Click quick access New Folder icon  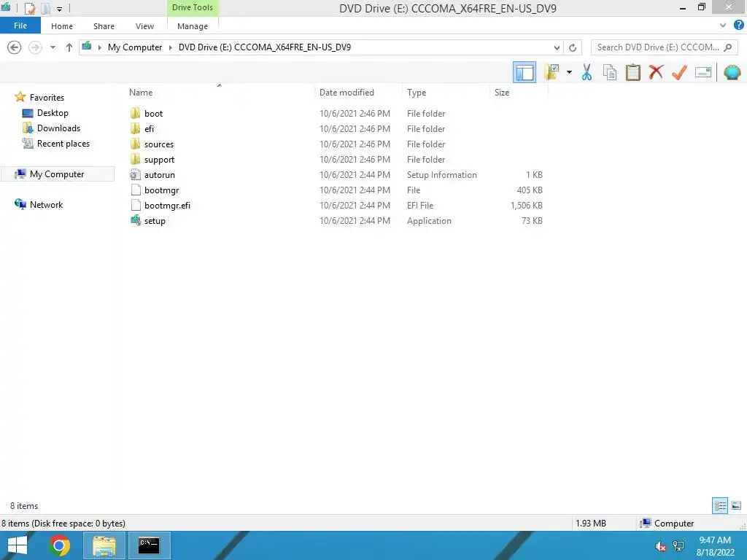click(46, 8)
